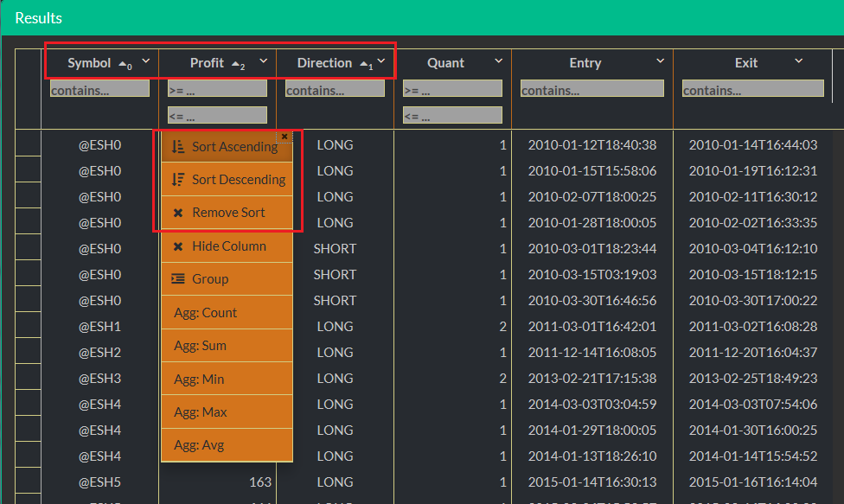Click exit time 2010-01-14T16:44:03
The image size is (844, 504).
(x=753, y=144)
